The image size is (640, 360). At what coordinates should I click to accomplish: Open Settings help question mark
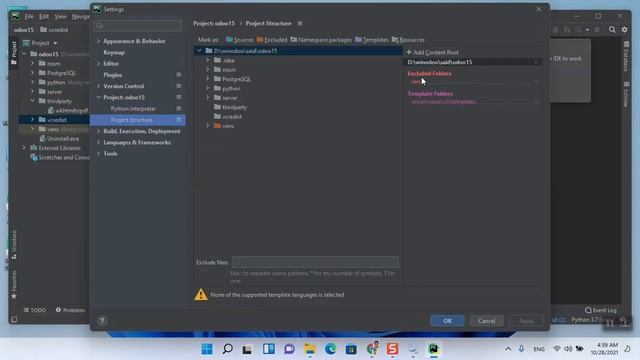[102, 321]
